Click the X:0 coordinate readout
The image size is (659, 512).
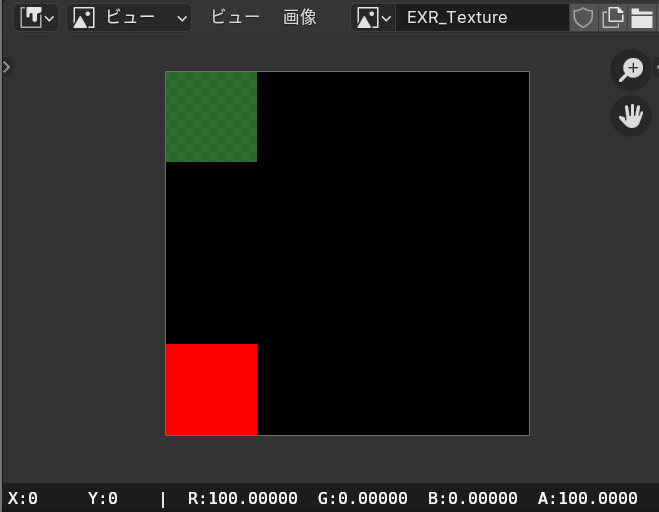[23, 499]
